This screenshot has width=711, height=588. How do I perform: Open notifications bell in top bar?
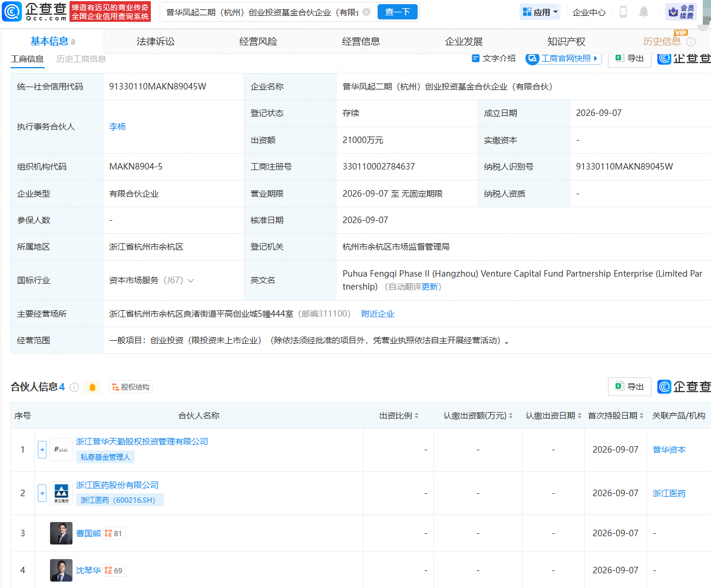[644, 12]
